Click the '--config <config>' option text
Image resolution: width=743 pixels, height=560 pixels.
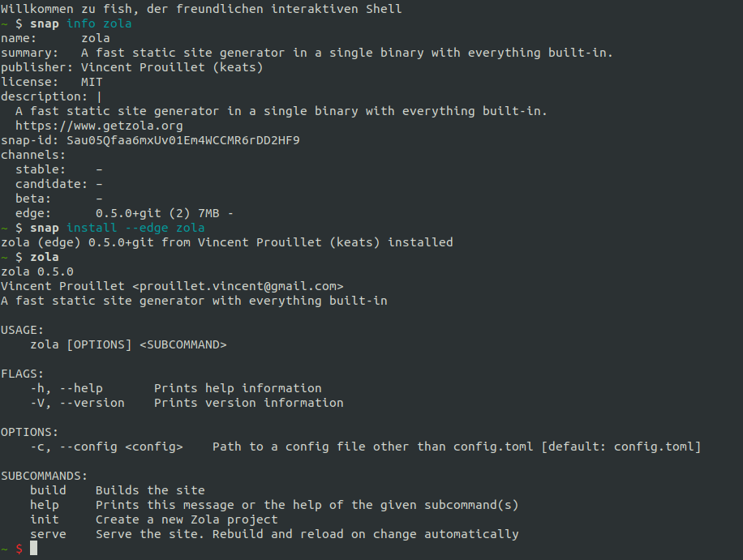122,447
